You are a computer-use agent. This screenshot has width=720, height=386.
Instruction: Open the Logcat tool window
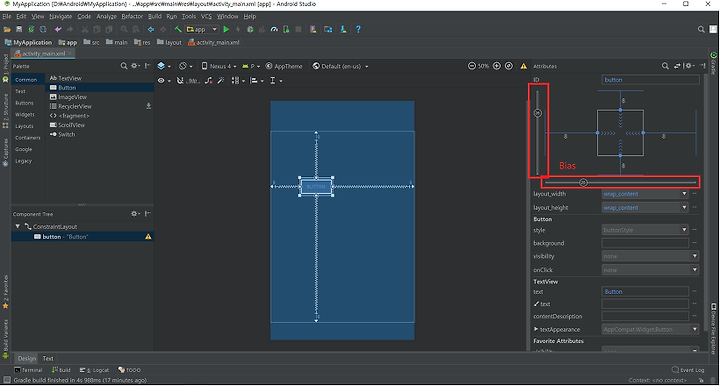tap(94, 370)
